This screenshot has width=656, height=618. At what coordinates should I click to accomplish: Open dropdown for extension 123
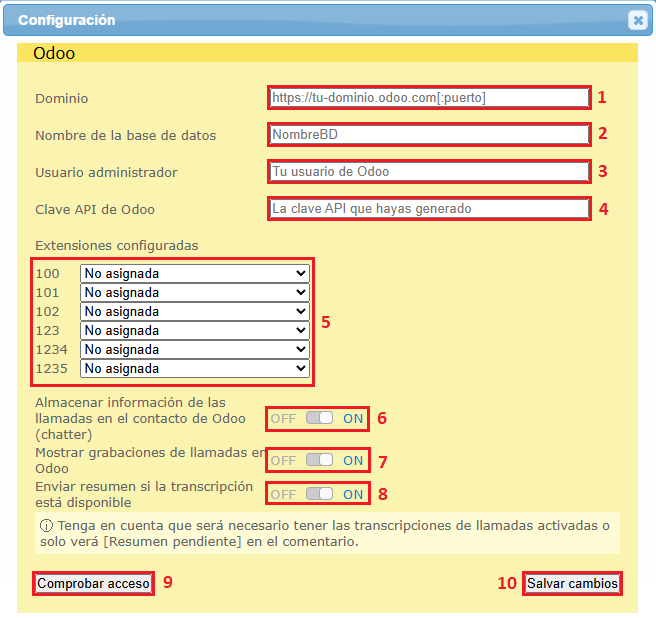point(195,331)
